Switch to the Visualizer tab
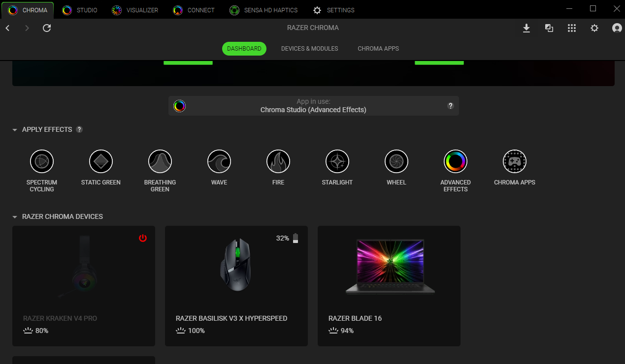 135,10
